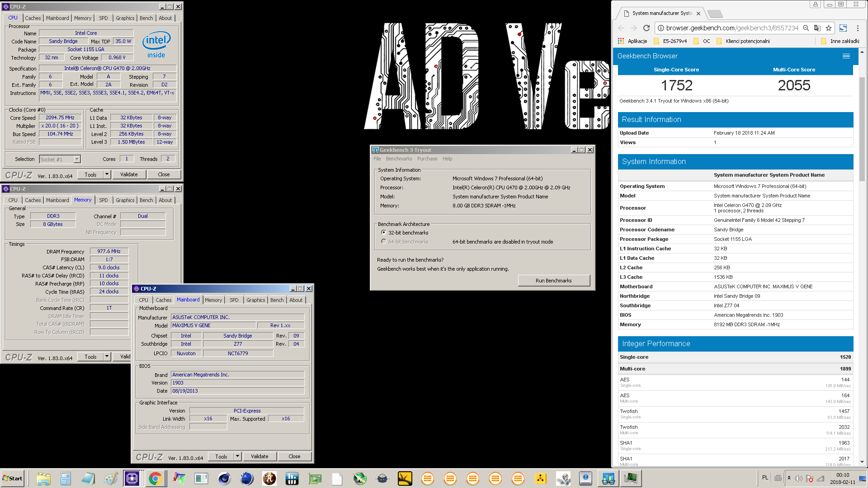The image size is (868, 488).
Task: Click the blue S extension icon
Action: (x=843, y=28)
